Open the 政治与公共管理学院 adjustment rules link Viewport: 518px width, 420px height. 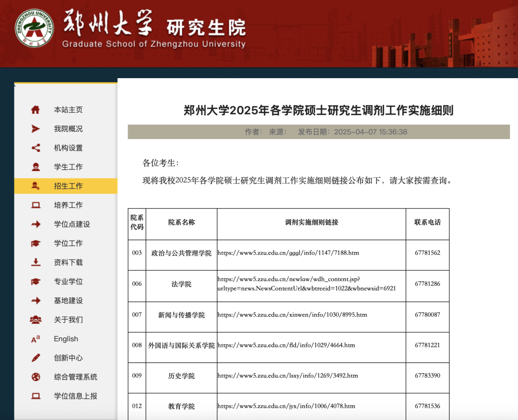pyautogui.click(x=288, y=253)
